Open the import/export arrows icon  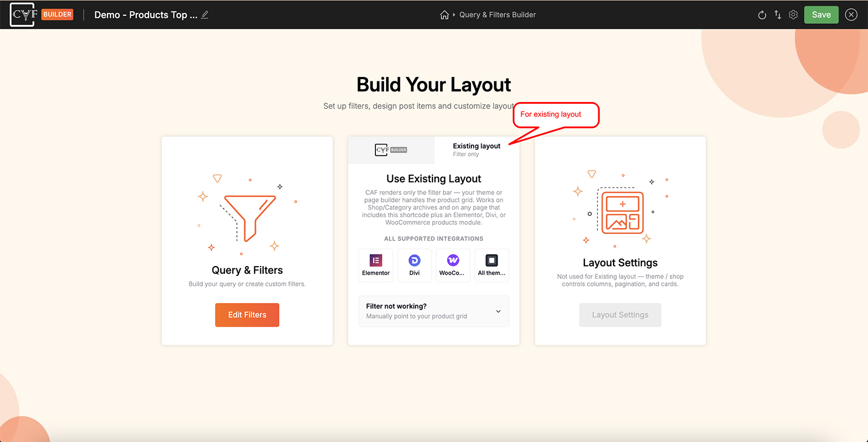pyautogui.click(x=778, y=15)
